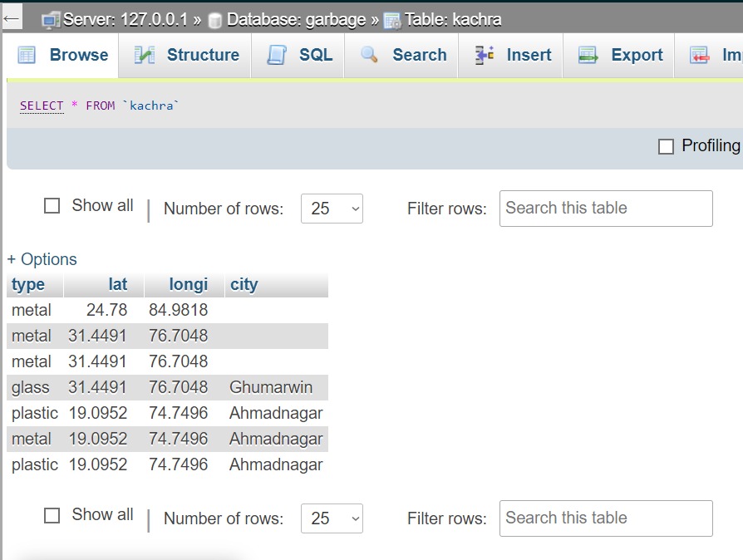
Task: Click the Insert row icon
Action: pyautogui.click(x=485, y=55)
